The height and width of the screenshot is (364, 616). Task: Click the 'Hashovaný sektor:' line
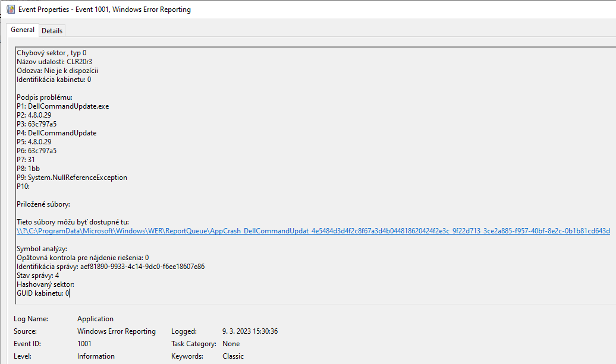click(45, 284)
